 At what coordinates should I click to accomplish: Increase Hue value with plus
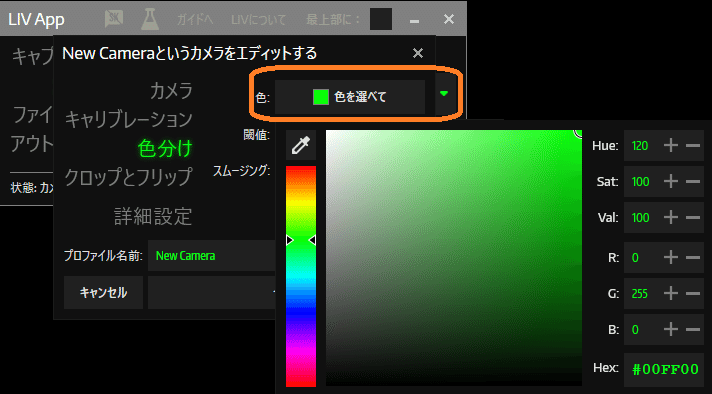(x=671, y=145)
